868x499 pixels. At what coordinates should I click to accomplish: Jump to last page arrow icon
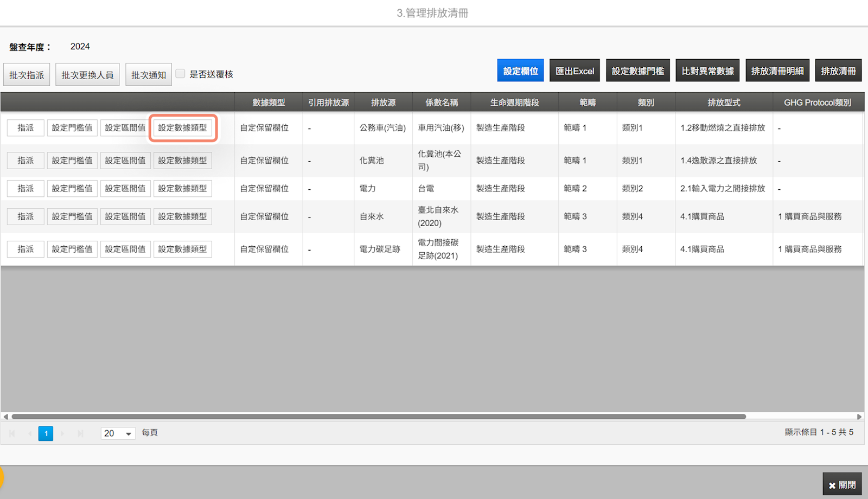(80, 433)
